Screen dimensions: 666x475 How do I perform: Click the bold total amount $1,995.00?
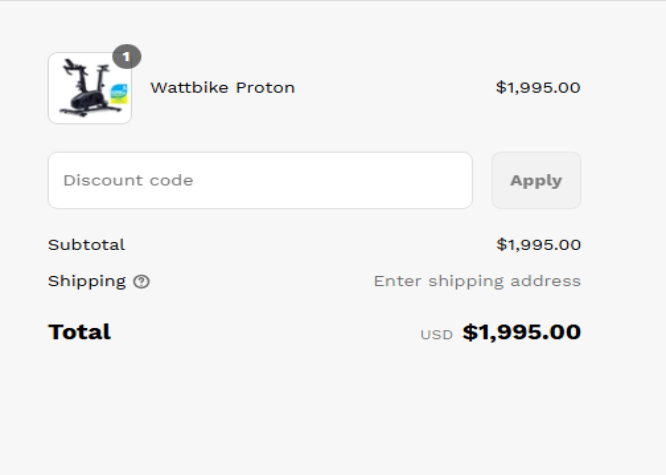pyautogui.click(x=521, y=332)
